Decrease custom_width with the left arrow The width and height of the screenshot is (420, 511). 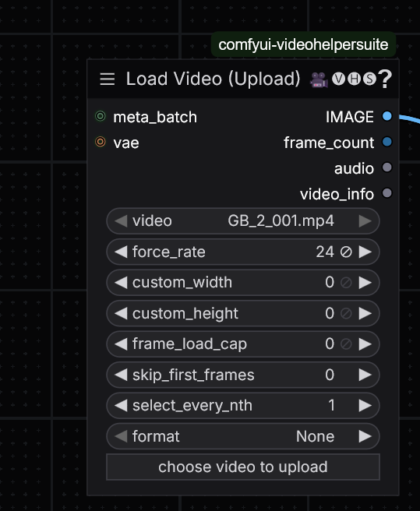[x=121, y=283]
